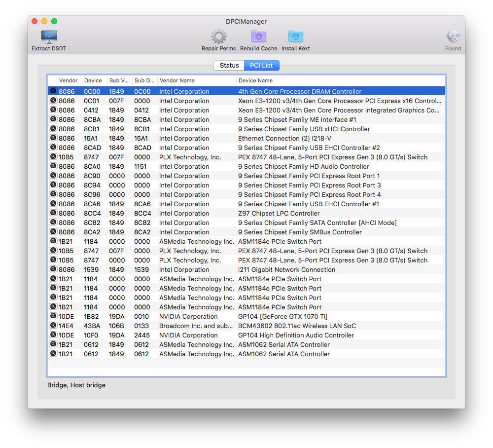
Task: Select Z97 Chipset LPC Controller text
Action: pyautogui.click(x=279, y=213)
